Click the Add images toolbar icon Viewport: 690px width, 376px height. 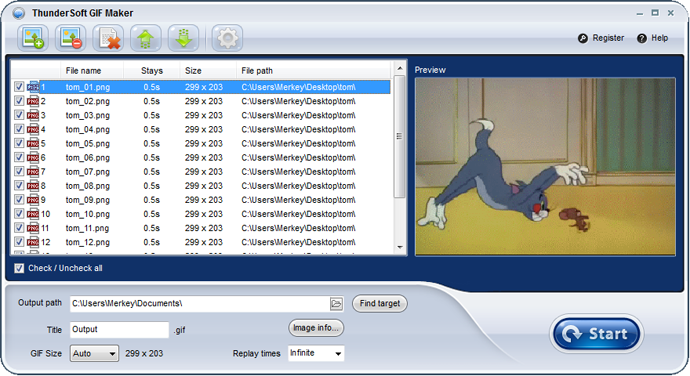pos(33,38)
